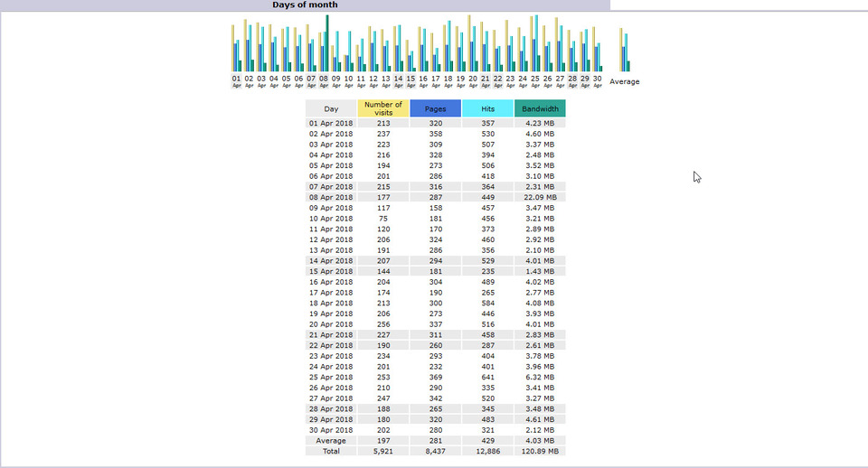Click the total bandwidth value 120.89 MB
Image resolution: width=868 pixels, height=468 pixels.
pos(539,451)
